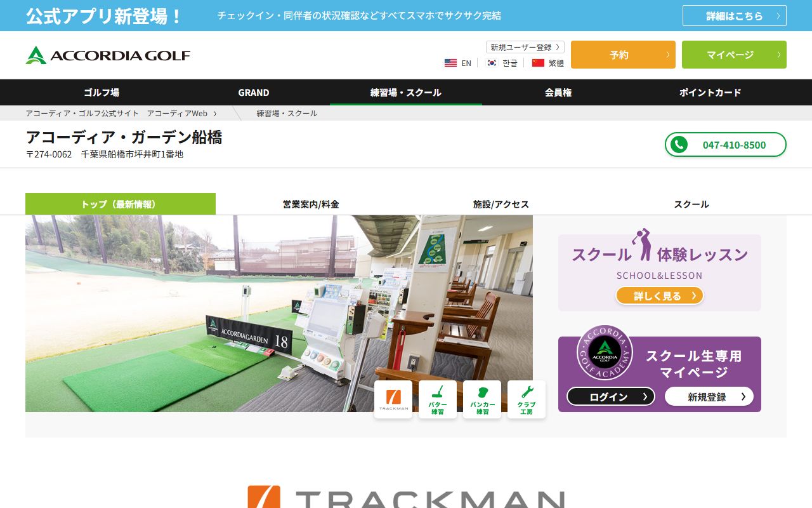Screen dimensions: 812x508
Task: Click the ログイン button
Action: click(x=611, y=396)
